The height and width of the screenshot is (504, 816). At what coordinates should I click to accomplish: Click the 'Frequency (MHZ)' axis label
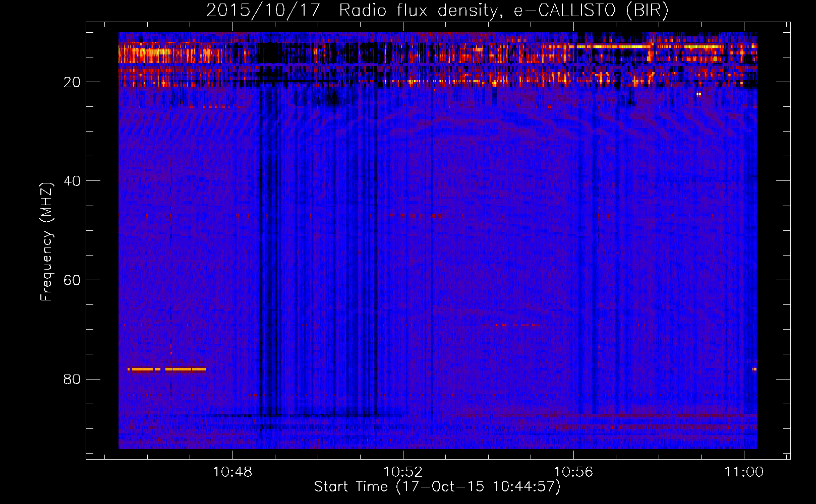[46, 242]
